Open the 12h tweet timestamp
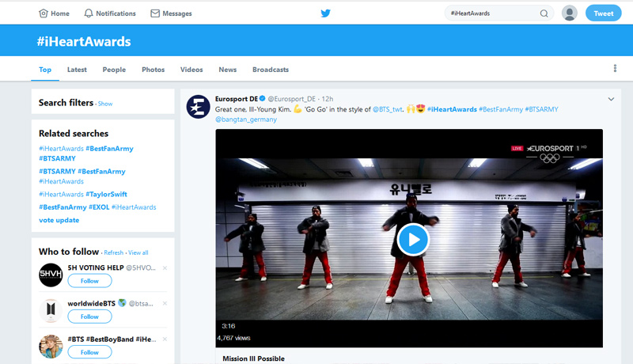Viewport: 633px width, 364px height. click(x=328, y=99)
